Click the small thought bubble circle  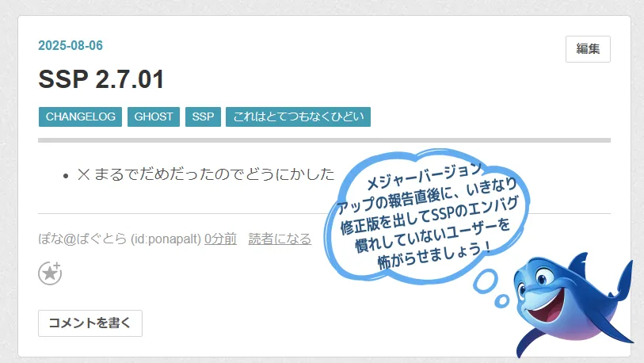pyautogui.click(x=502, y=301)
